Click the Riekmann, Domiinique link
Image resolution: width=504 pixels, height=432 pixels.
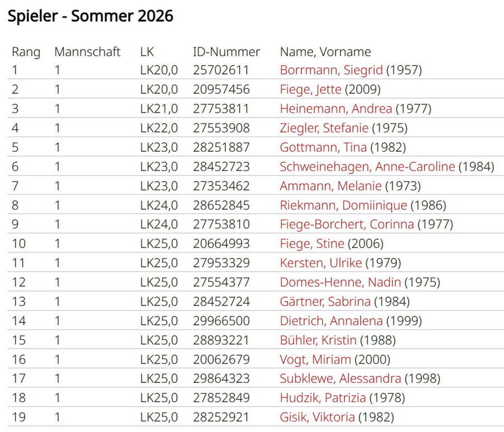[x=343, y=205]
